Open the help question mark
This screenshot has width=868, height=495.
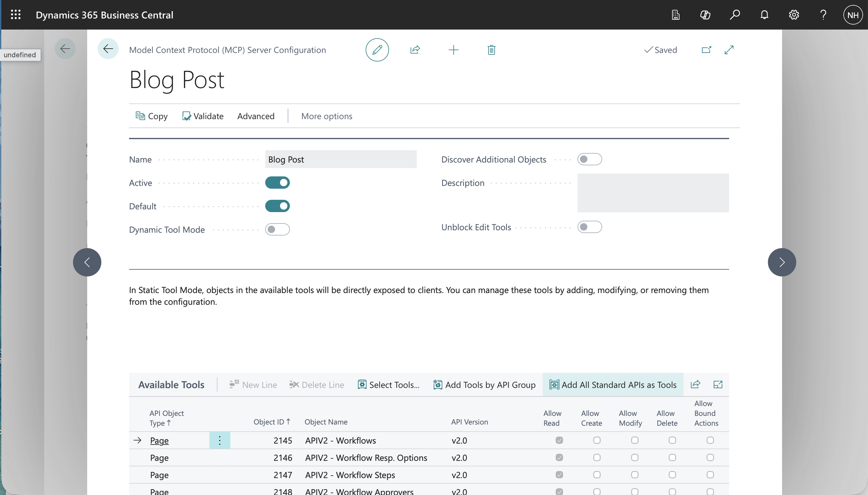823,14
